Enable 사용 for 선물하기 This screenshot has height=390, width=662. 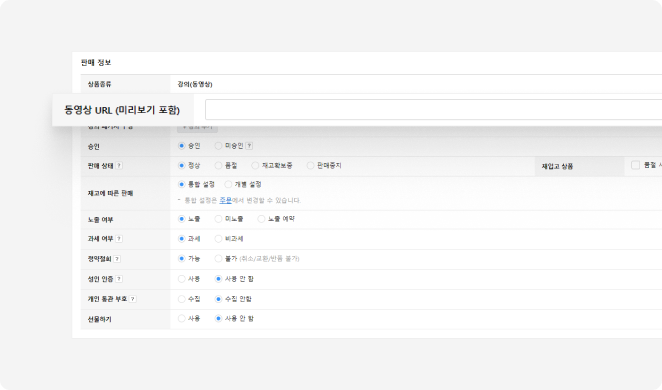click(x=182, y=318)
